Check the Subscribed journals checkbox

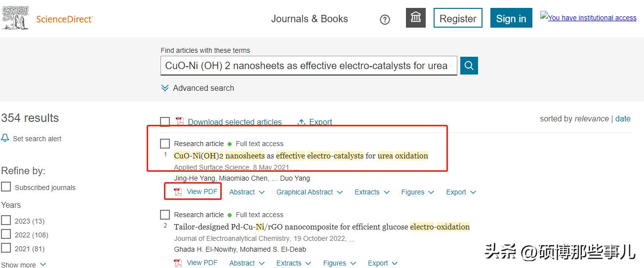coord(6,187)
